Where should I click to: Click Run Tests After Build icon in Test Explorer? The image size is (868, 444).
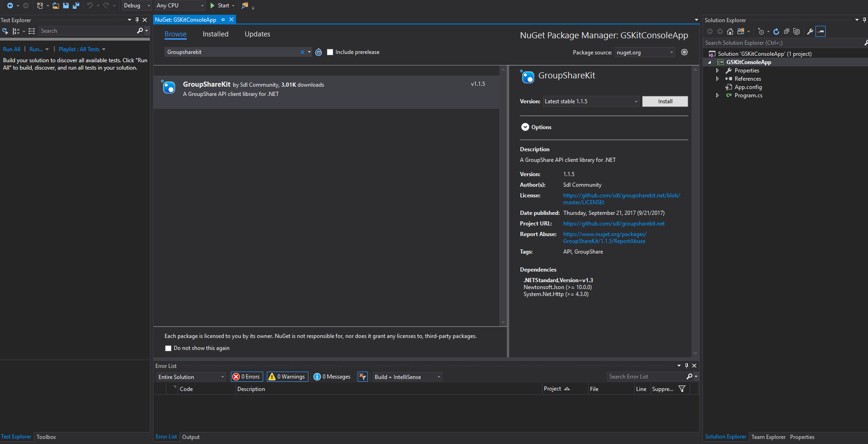point(5,31)
